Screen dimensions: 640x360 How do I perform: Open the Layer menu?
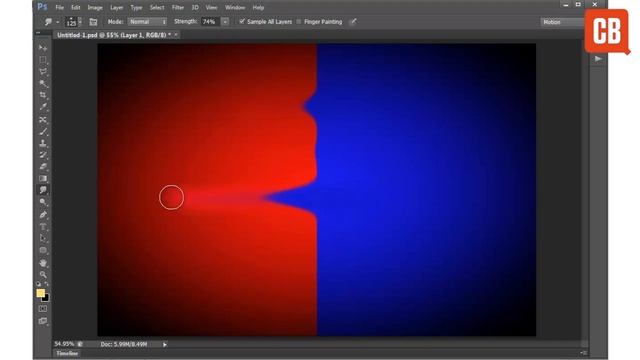point(117,7)
